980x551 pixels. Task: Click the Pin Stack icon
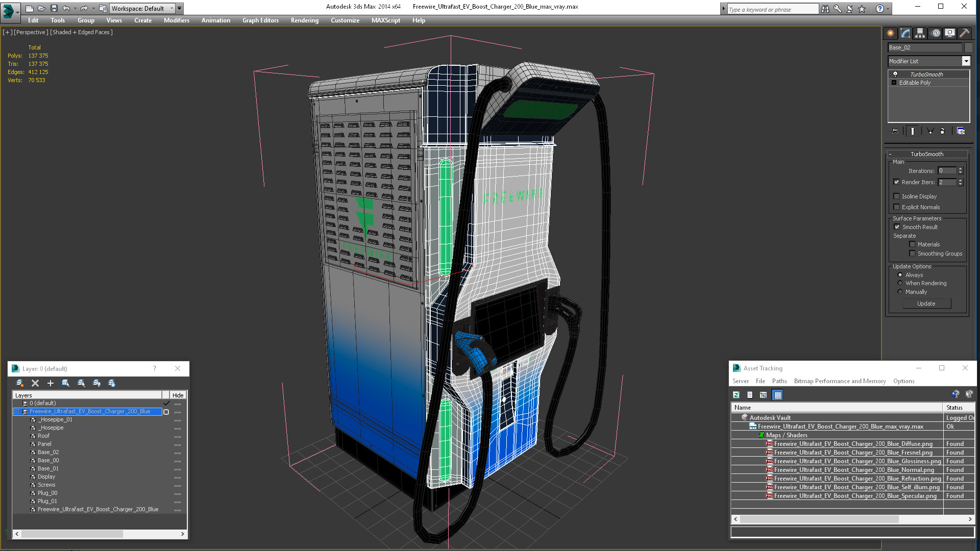[895, 131]
